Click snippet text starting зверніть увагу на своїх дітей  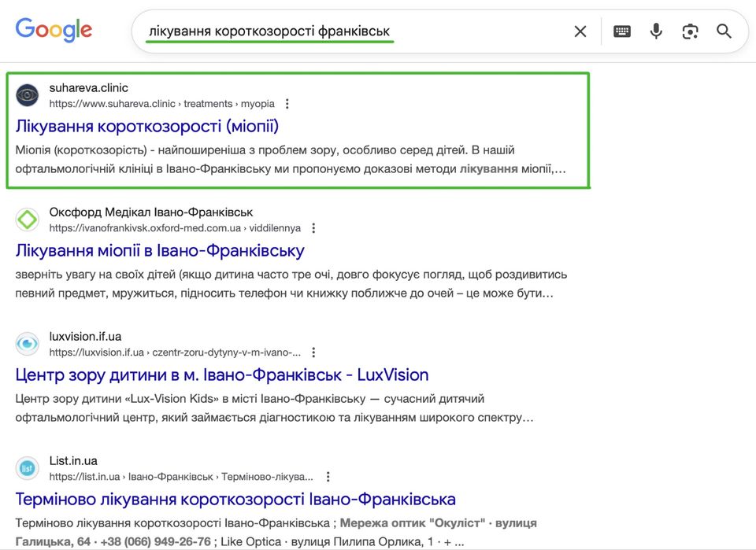[x=291, y=284]
